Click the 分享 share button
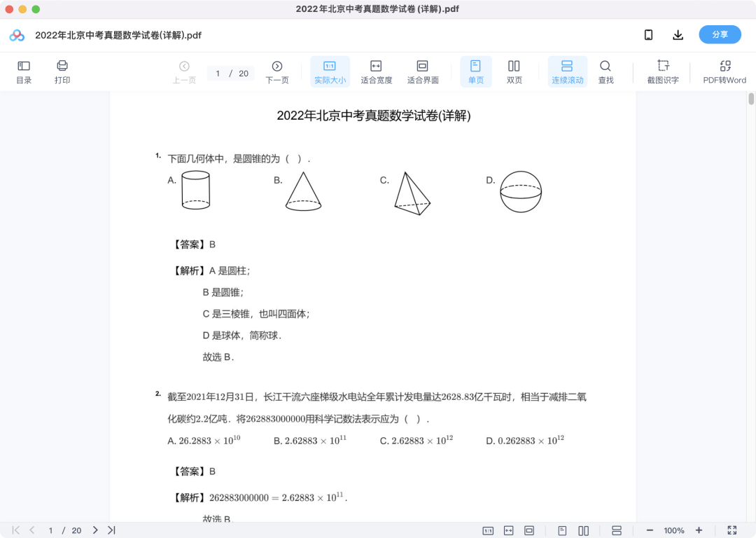 (x=720, y=35)
